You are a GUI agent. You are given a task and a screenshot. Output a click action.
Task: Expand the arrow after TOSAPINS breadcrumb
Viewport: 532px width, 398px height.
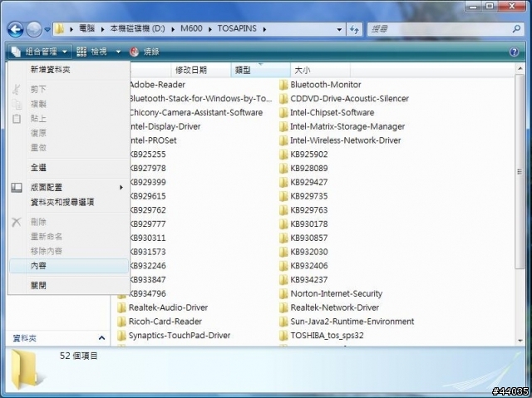pos(264,29)
